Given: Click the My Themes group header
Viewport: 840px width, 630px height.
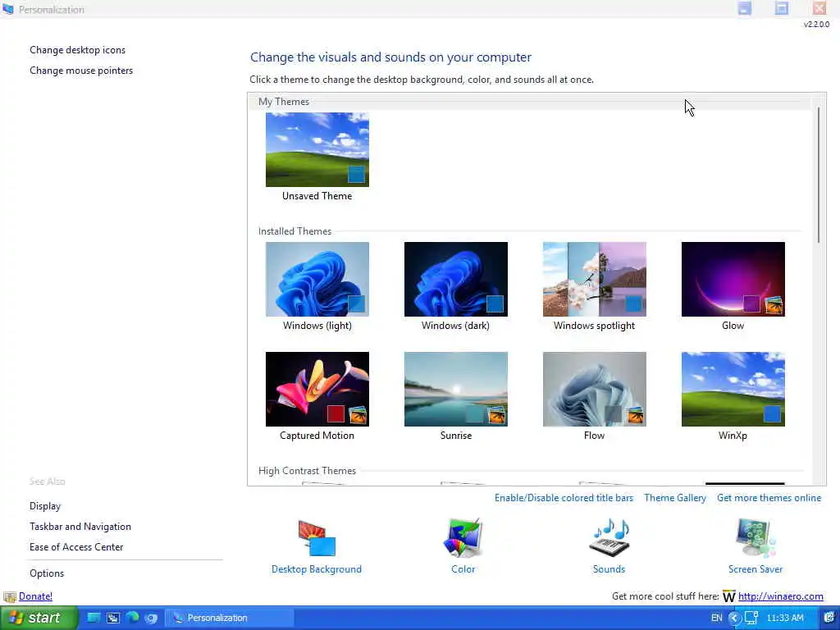Looking at the screenshot, I should tap(283, 102).
